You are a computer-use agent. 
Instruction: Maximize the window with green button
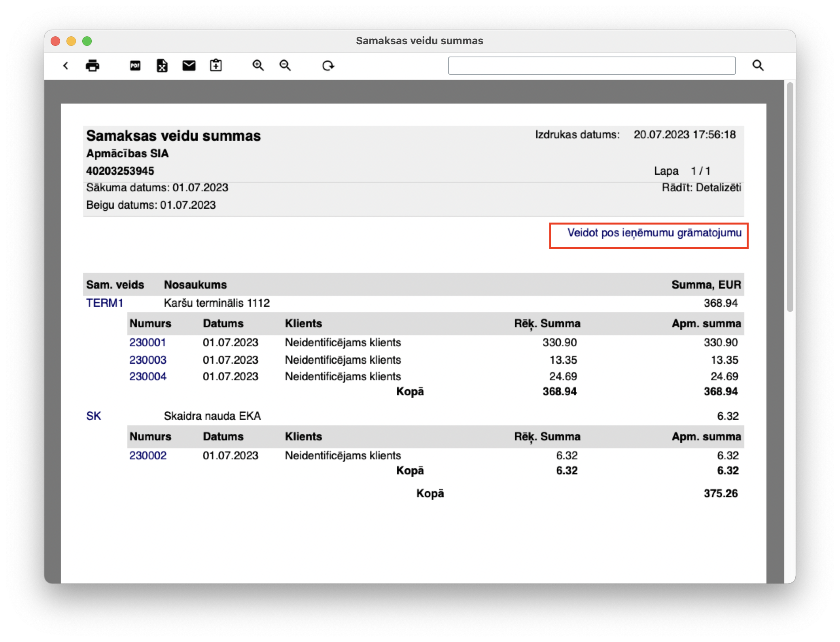(87, 41)
